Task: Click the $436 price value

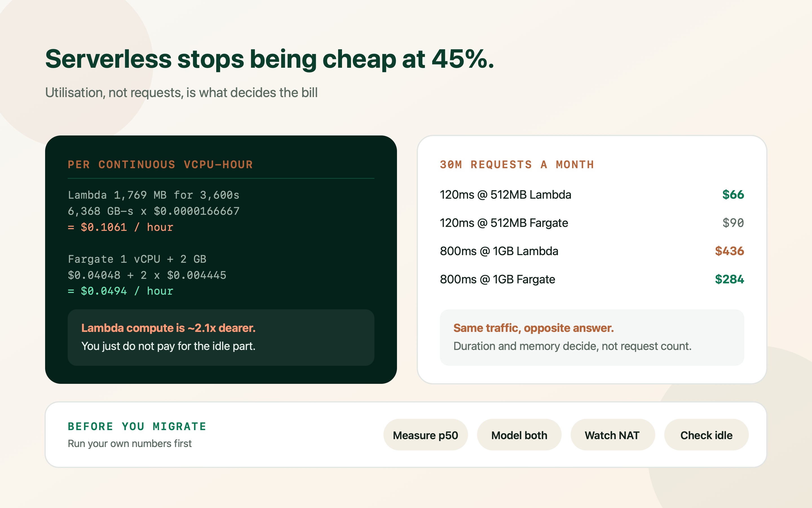Action: coord(729,251)
